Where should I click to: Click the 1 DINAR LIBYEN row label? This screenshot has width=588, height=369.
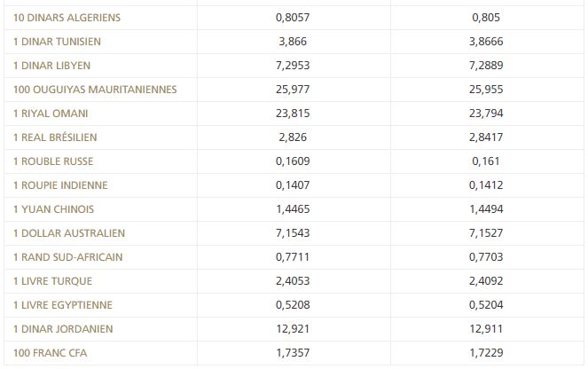coord(52,66)
